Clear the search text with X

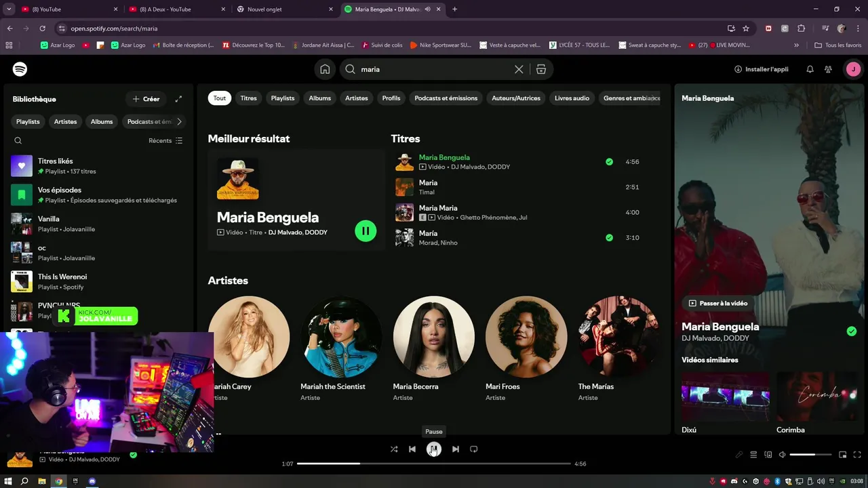tap(519, 69)
